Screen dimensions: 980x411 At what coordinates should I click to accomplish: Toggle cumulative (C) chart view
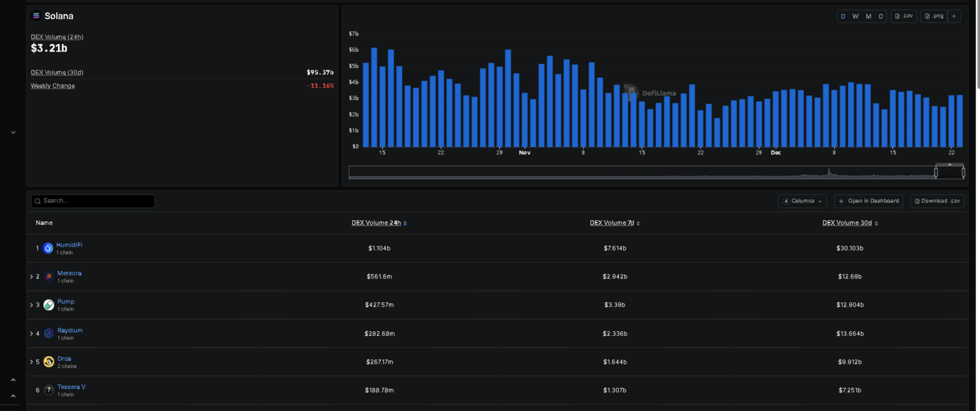(x=881, y=16)
